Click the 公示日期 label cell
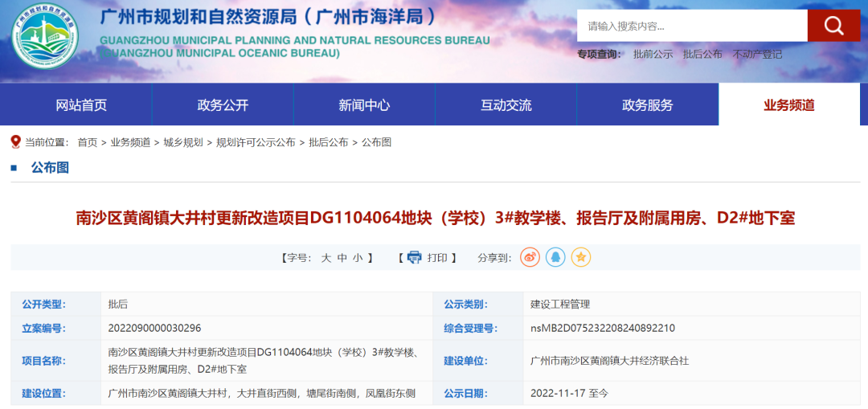 [x=478, y=394]
